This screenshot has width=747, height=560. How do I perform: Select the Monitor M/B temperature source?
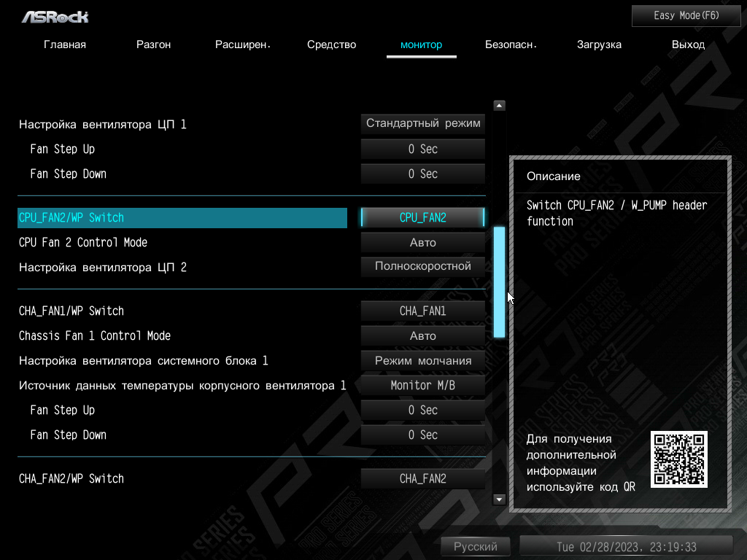pyautogui.click(x=422, y=385)
